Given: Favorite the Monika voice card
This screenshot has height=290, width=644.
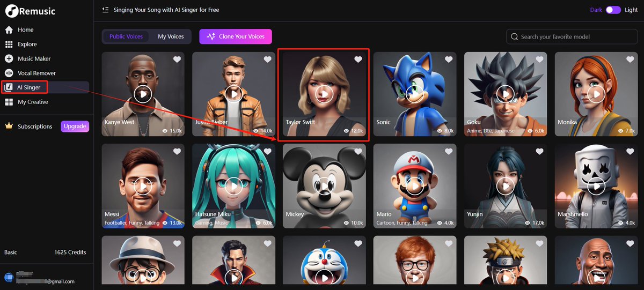Looking at the screenshot, I should coord(630,60).
